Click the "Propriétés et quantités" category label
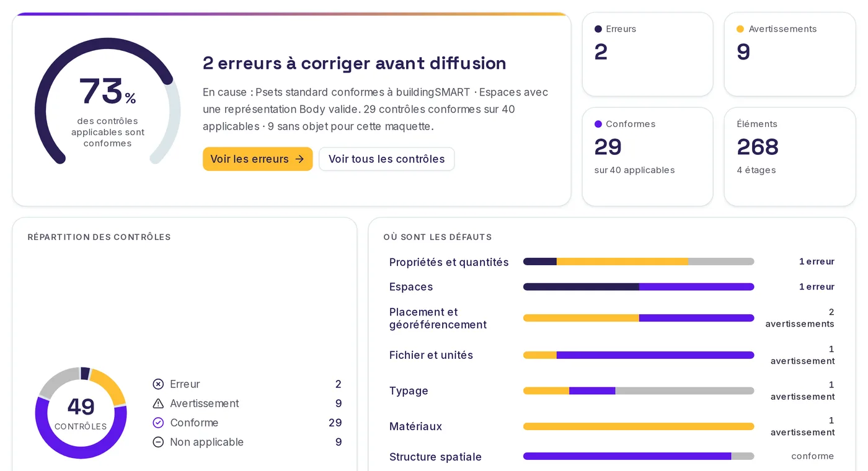The height and width of the screenshot is (471, 868). pos(449,262)
